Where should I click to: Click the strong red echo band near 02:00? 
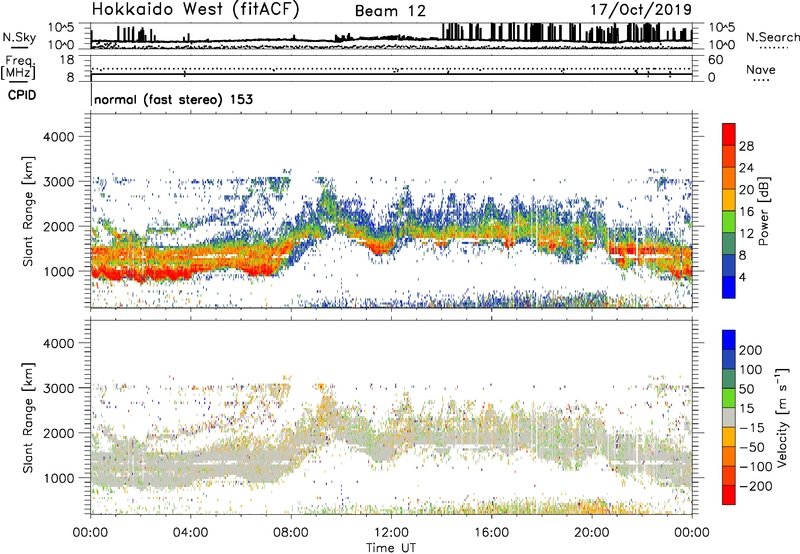pyautogui.click(x=140, y=274)
